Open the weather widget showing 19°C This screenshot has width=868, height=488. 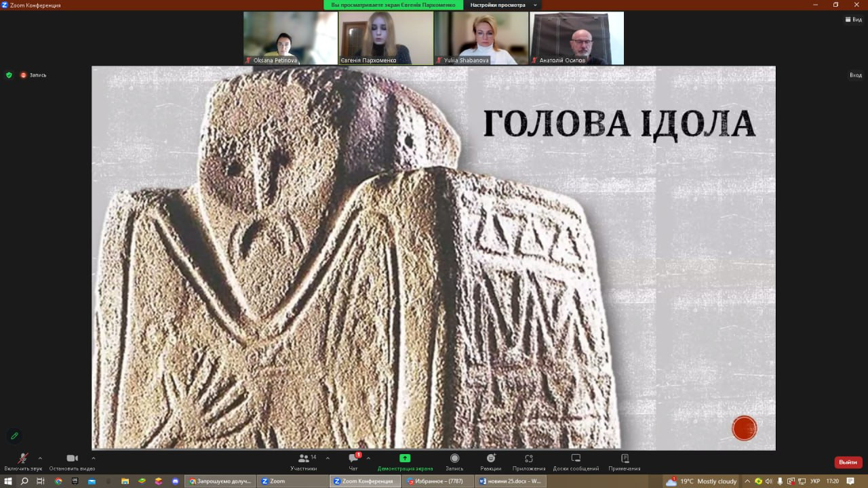point(701,481)
